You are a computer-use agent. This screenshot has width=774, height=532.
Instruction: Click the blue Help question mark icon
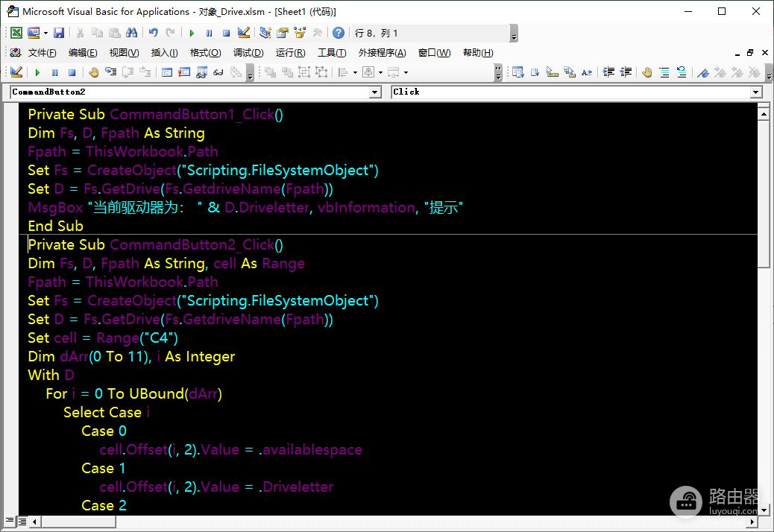tap(339, 33)
